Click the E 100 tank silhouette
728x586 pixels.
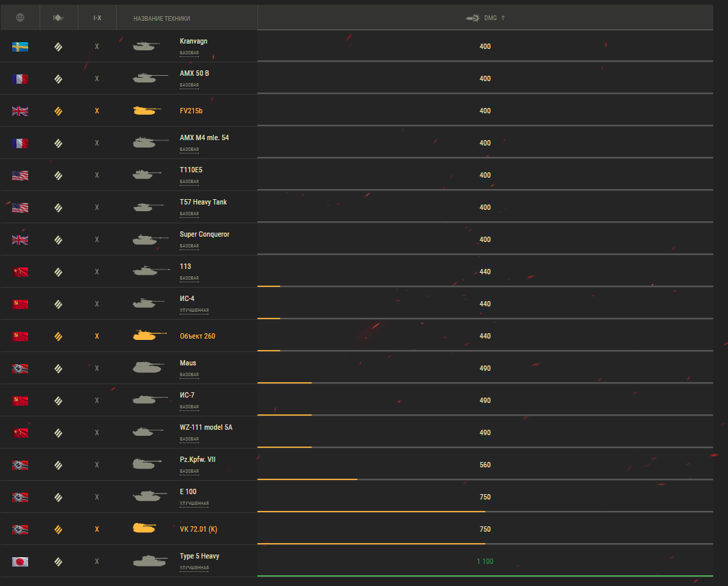(x=149, y=496)
